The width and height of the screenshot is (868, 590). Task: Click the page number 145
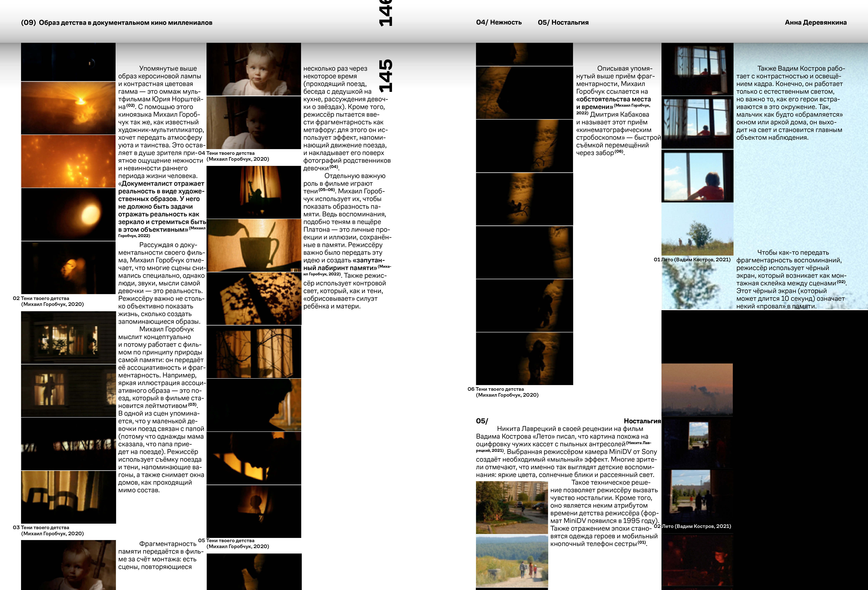(386, 75)
